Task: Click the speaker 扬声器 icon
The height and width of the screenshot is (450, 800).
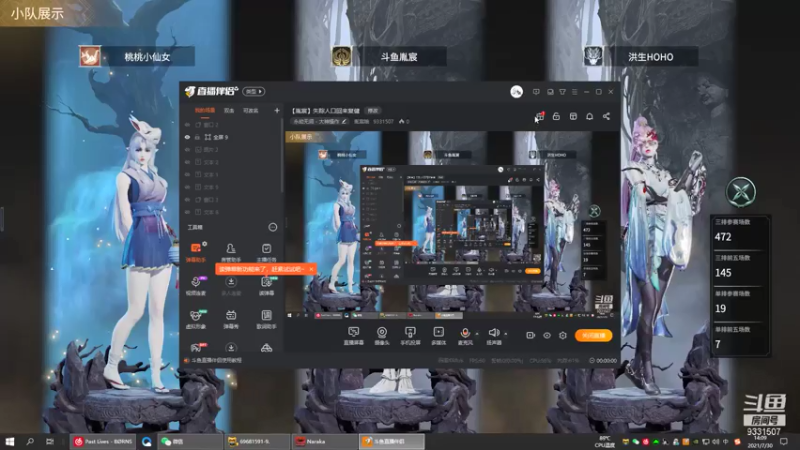Action: pyautogui.click(x=493, y=334)
